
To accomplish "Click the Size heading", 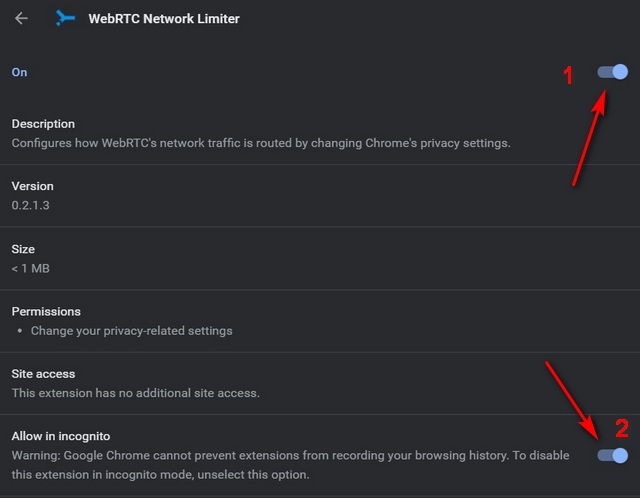I will click(23, 249).
